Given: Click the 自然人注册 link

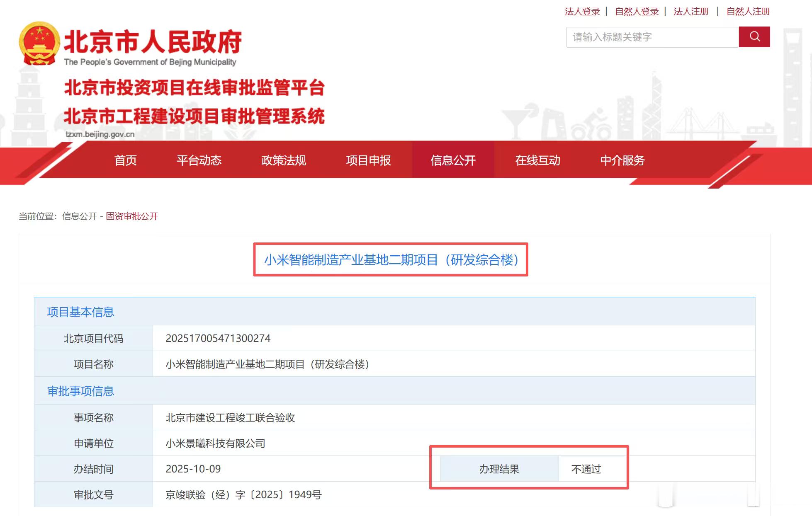Looking at the screenshot, I should pos(748,12).
